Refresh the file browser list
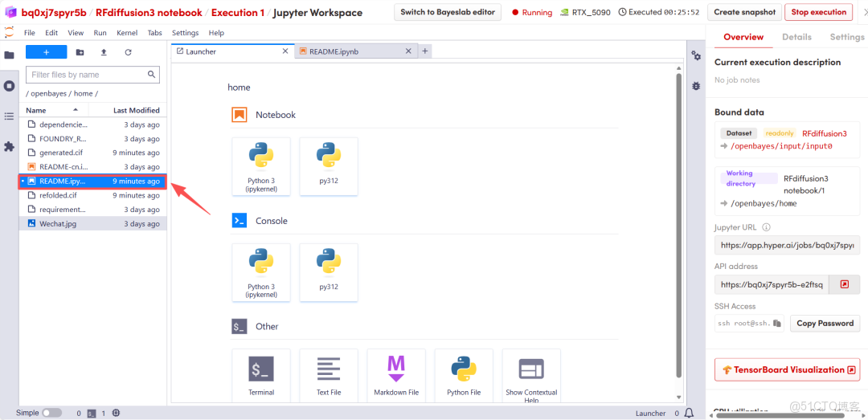This screenshot has width=868, height=420. (128, 52)
